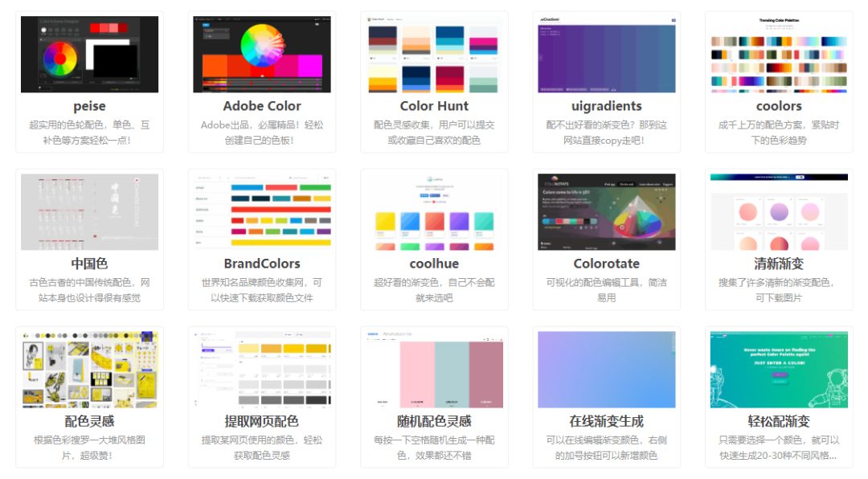Open the peise website link
868x479 pixels.
(x=89, y=105)
